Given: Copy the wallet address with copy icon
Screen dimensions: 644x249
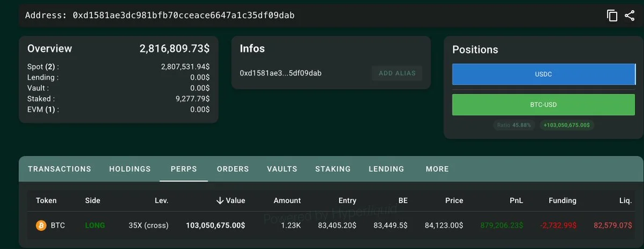Looking at the screenshot, I should point(612,16).
